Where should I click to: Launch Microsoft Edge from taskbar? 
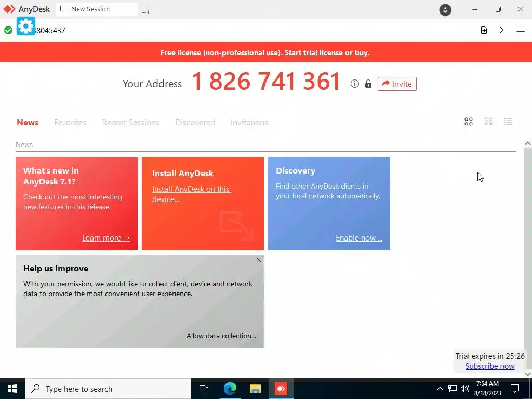[230, 389]
